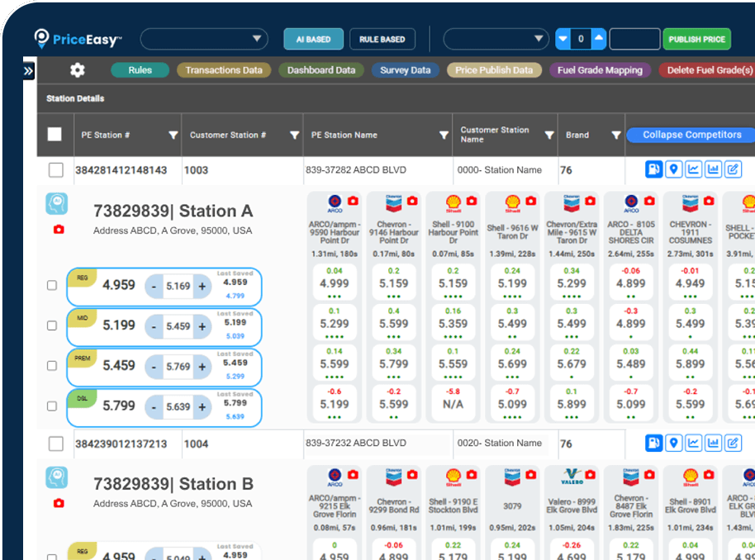Open camera for Valero 8999 Elk Grove Blvd
The width and height of the screenshot is (755, 560).
pos(590,475)
